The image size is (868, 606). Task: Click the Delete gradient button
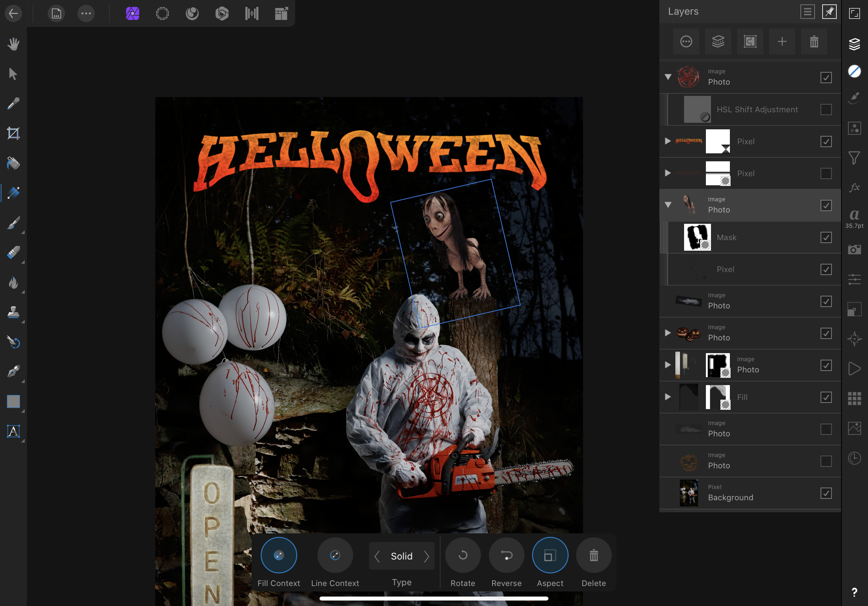[594, 555]
